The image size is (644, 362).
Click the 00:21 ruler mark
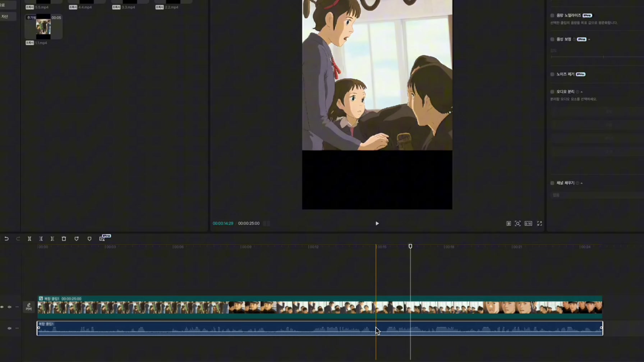tap(517, 247)
